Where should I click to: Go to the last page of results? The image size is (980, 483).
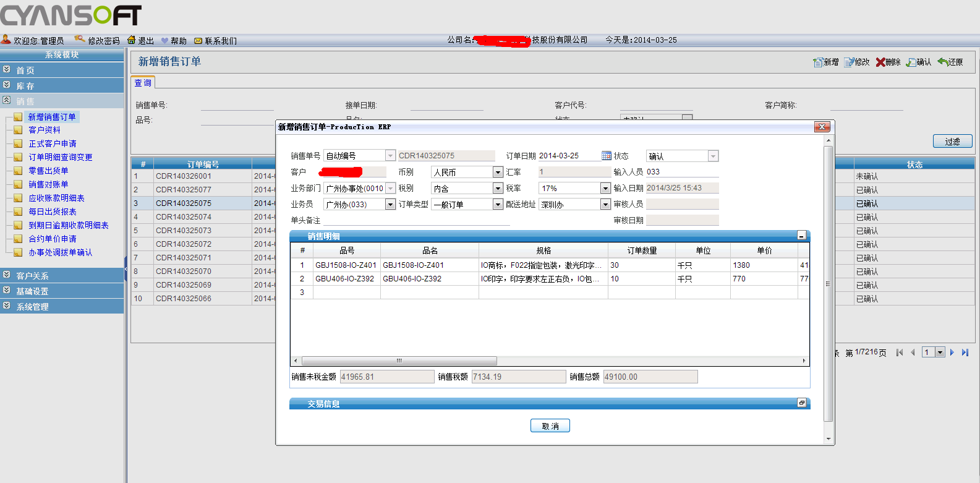(x=965, y=353)
